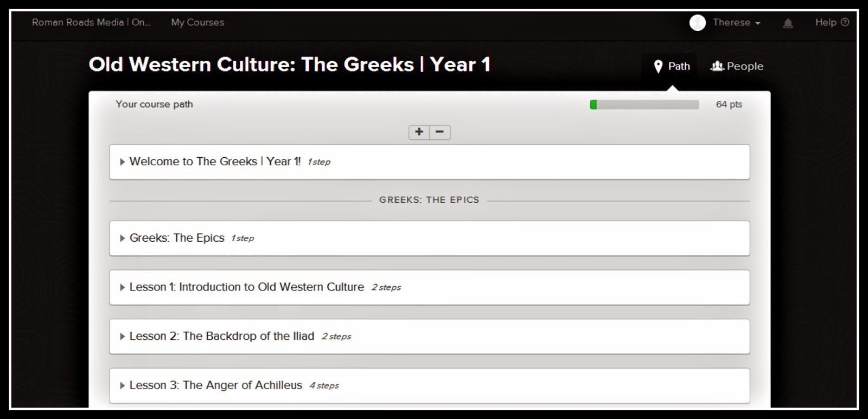Click Therese's profile avatar
The width and height of the screenshot is (868, 419).
pyautogui.click(x=698, y=22)
